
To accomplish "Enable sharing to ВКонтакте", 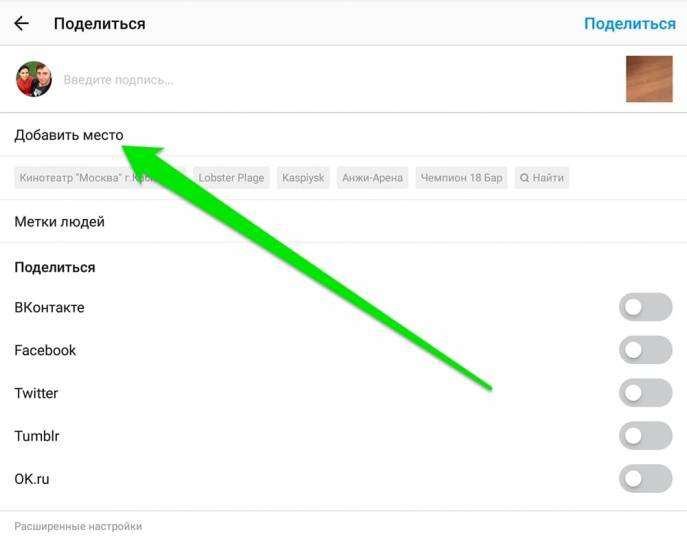I will click(x=645, y=307).
